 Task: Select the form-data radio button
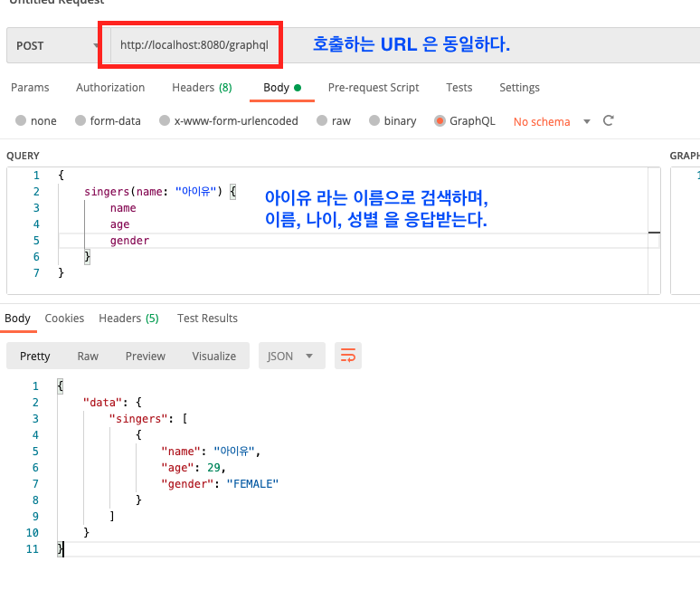coord(80,120)
